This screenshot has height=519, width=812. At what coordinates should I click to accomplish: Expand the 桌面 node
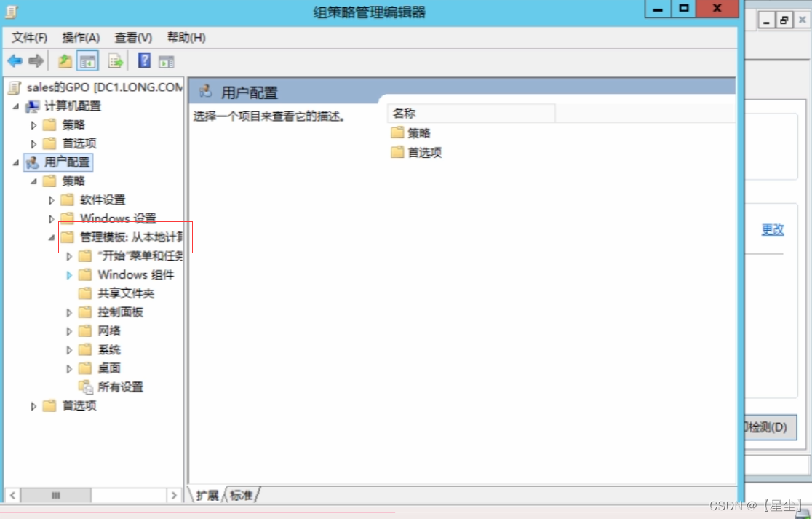coord(69,369)
